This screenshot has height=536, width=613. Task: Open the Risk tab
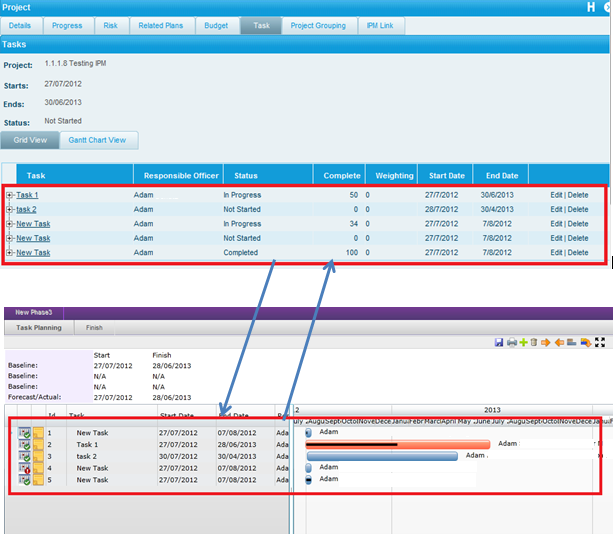(x=111, y=26)
